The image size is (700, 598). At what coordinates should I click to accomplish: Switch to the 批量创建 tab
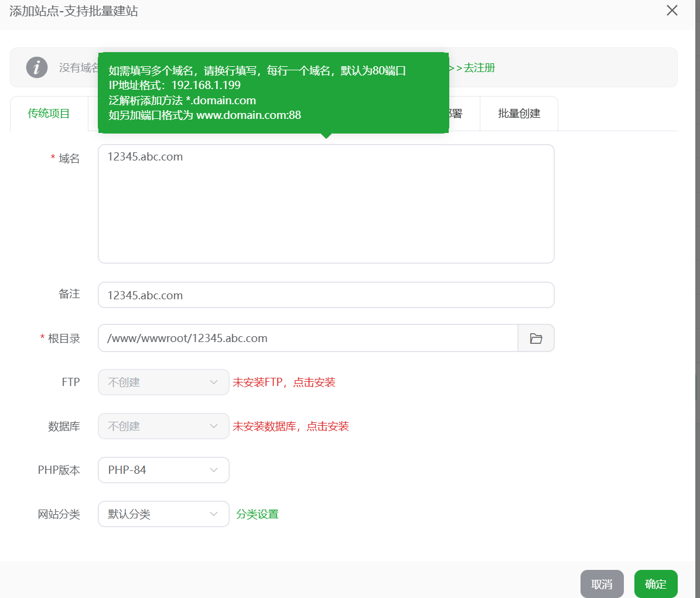[518, 114]
